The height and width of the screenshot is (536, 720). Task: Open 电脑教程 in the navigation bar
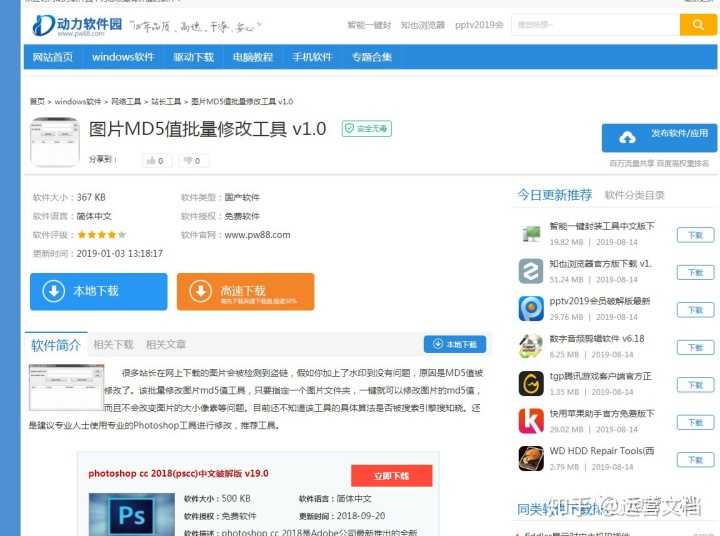click(x=253, y=57)
